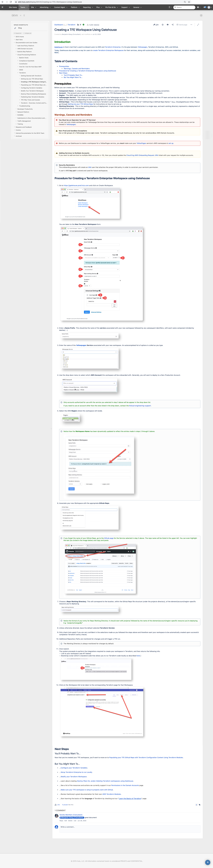Screen dimensions: 213x868
Task: Expand Requests and Feedback tree node
Action: pos(14,127)
